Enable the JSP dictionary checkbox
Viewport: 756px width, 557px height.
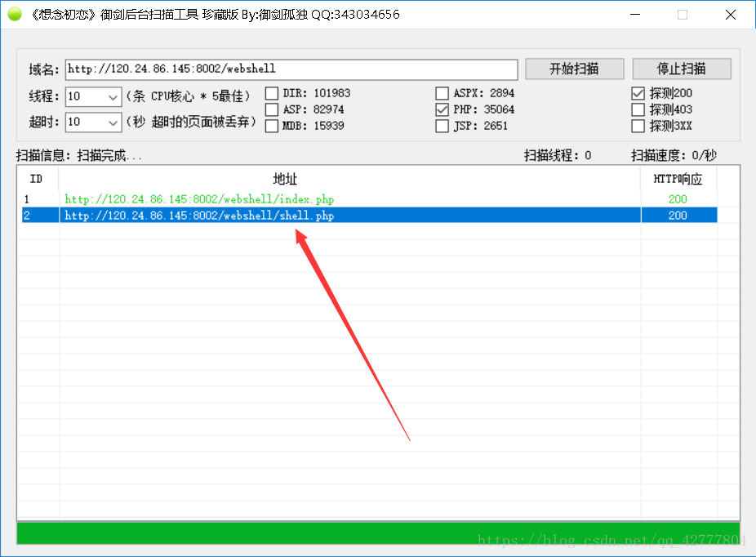click(442, 126)
